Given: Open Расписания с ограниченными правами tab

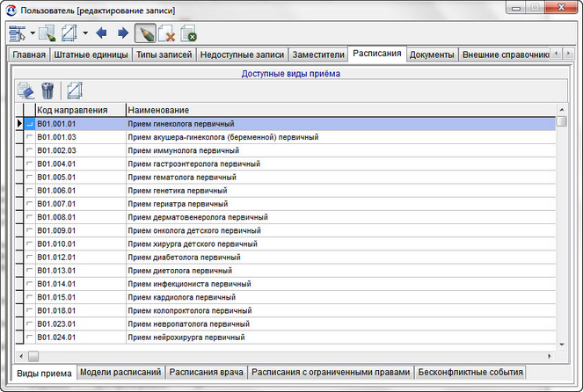Looking at the screenshot, I should point(331,372).
